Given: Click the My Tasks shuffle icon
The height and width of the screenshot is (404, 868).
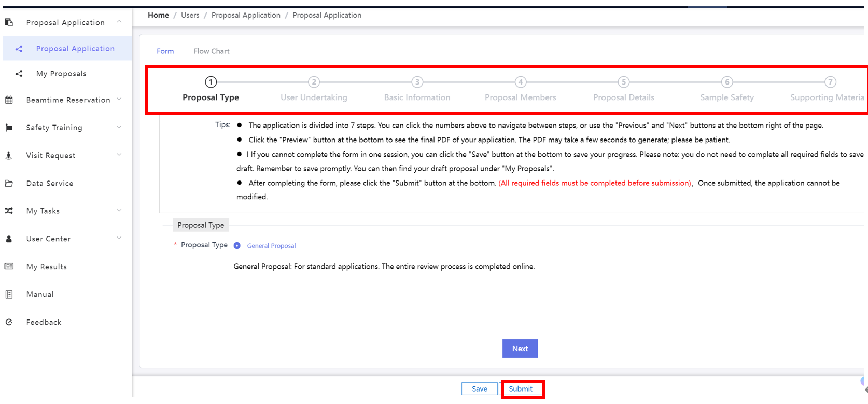Looking at the screenshot, I should pyautogui.click(x=9, y=211).
